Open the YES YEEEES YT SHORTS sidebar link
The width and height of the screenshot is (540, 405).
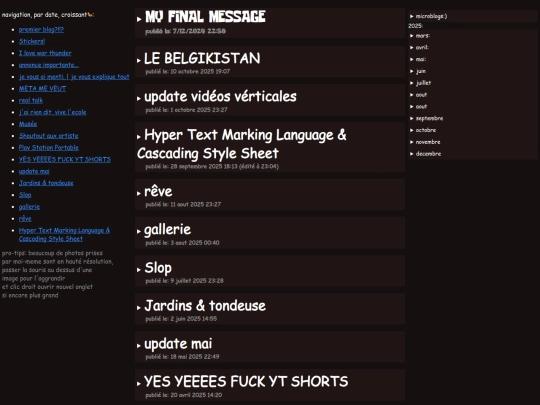(x=65, y=159)
